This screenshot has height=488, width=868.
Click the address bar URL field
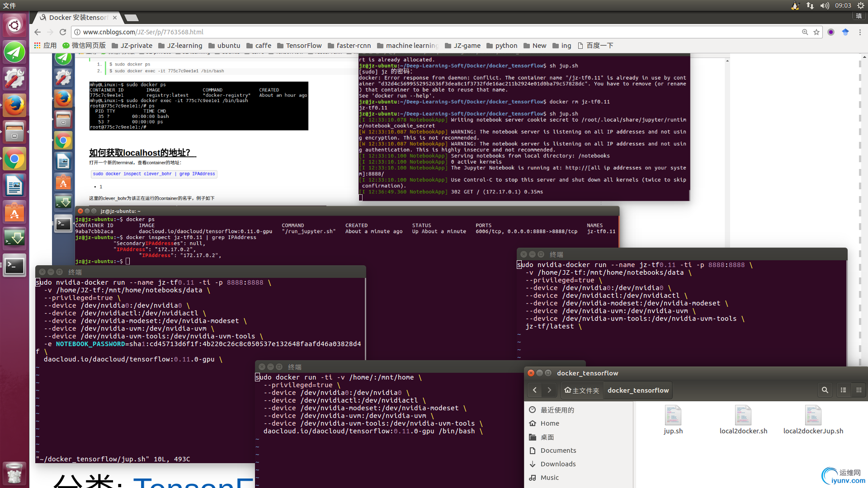click(x=434, y=32)
